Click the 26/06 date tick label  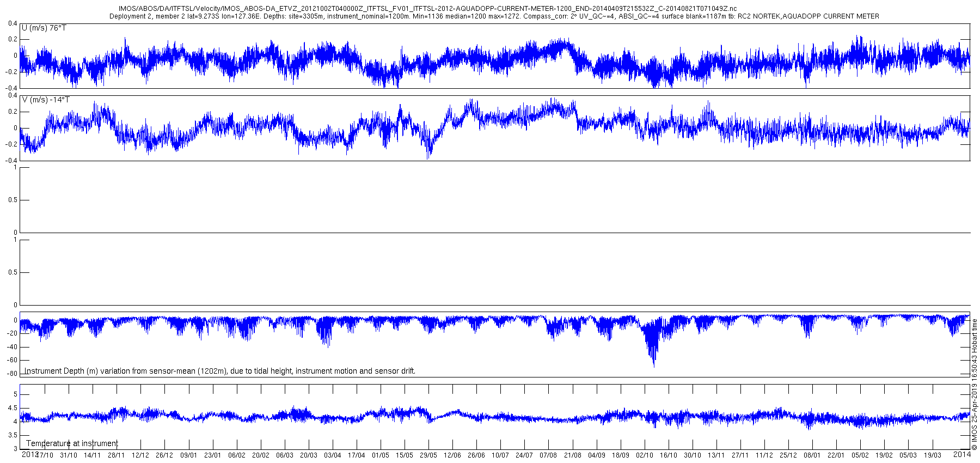tap(476, 455)
